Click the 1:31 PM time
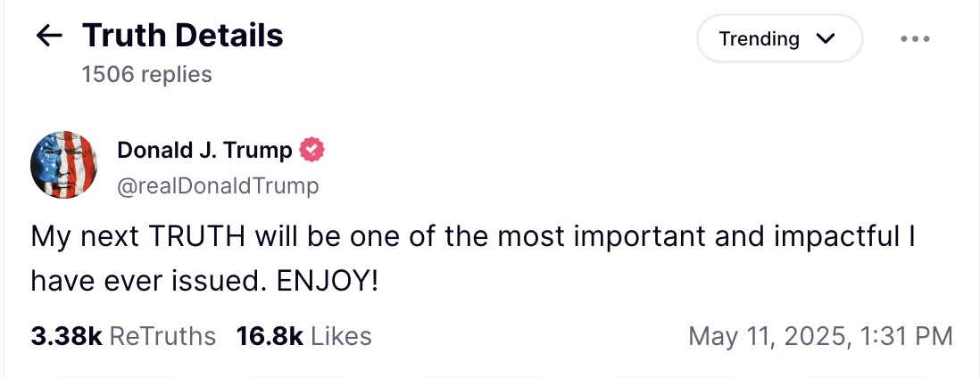Image resolution: width=980 pixels, height=378 pixels. tap(906, 336)
